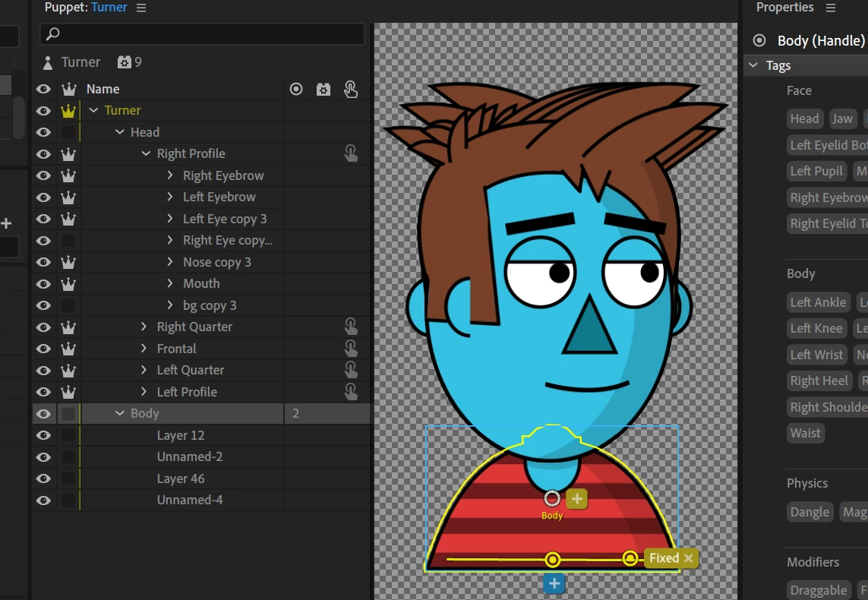Collapse the Tags section
The height and width of the screenshot is (600, 868).
pos(753,65)
